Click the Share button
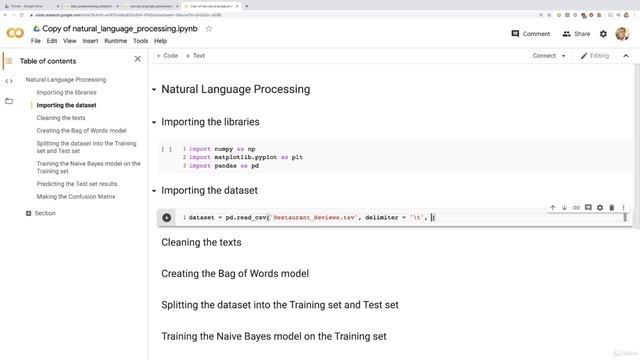Screen dimensions: 640x360 pyautogui.click(x=576, y=34)
